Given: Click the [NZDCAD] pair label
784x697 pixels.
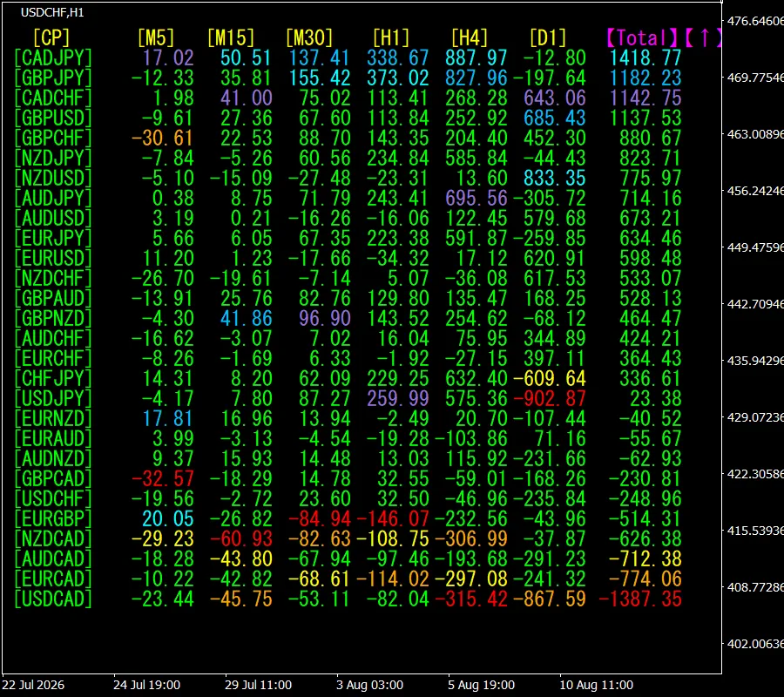Looking at the screenshot, I should 53,538.
